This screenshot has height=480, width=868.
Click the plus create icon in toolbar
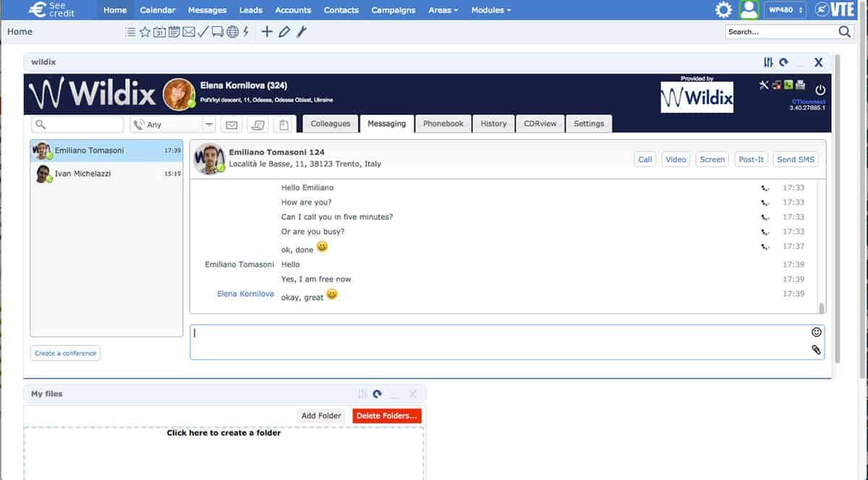(267, 32)
